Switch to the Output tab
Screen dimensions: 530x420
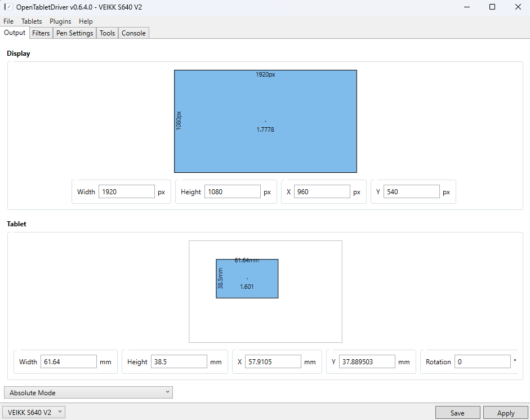tap(15, 33)
